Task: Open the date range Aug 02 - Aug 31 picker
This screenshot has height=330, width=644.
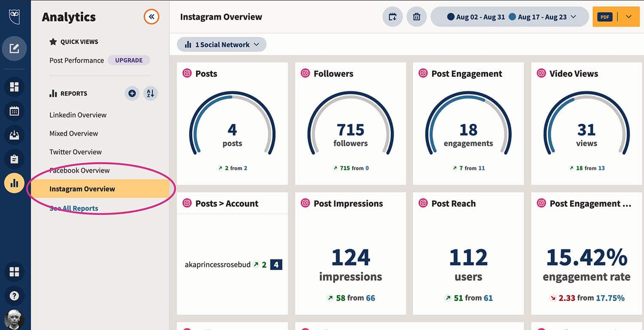Action: point(510,17)
